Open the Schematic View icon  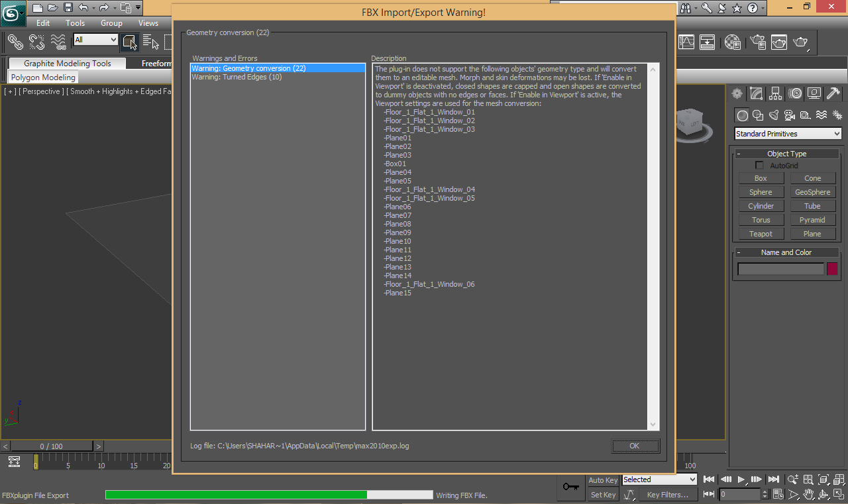tap(707, 42)
